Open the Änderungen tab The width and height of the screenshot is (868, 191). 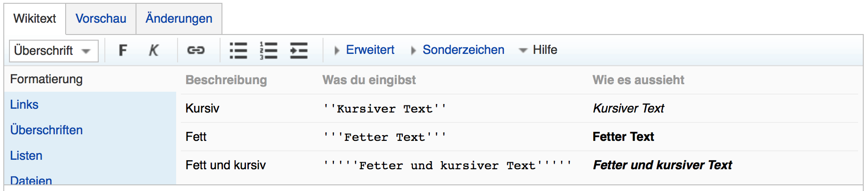(x=179, y=18)
